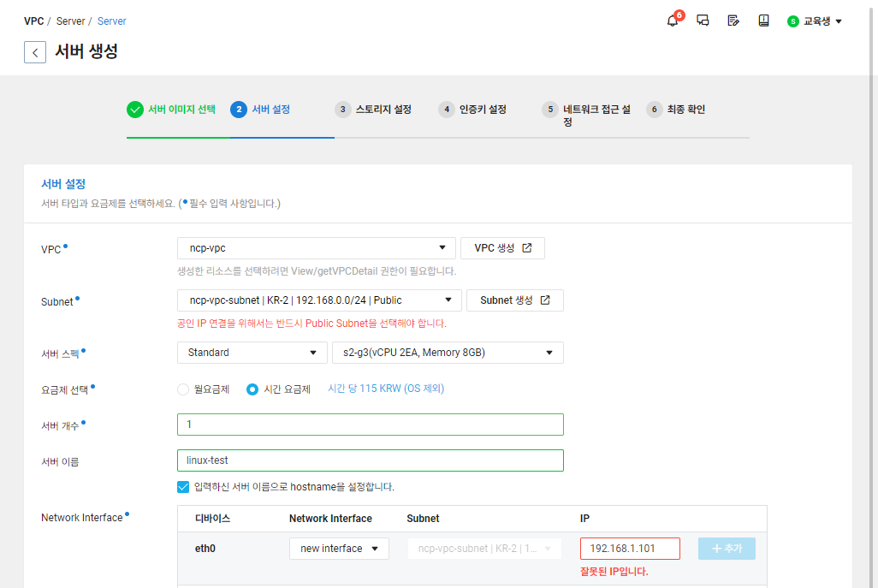Select the 시간 요금제 radio button
Viewport: 878px width, 588px height.
pyautogui.click(x=252, y=389)
